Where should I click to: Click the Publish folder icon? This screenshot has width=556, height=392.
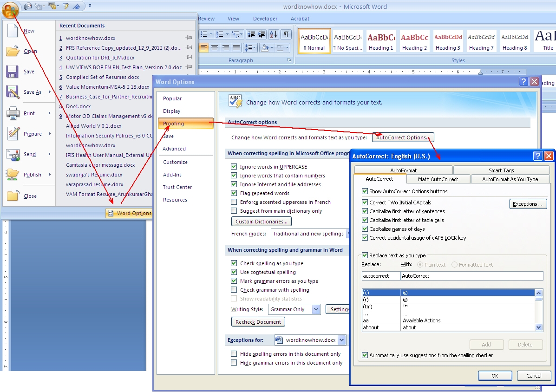tap(13, 175)
